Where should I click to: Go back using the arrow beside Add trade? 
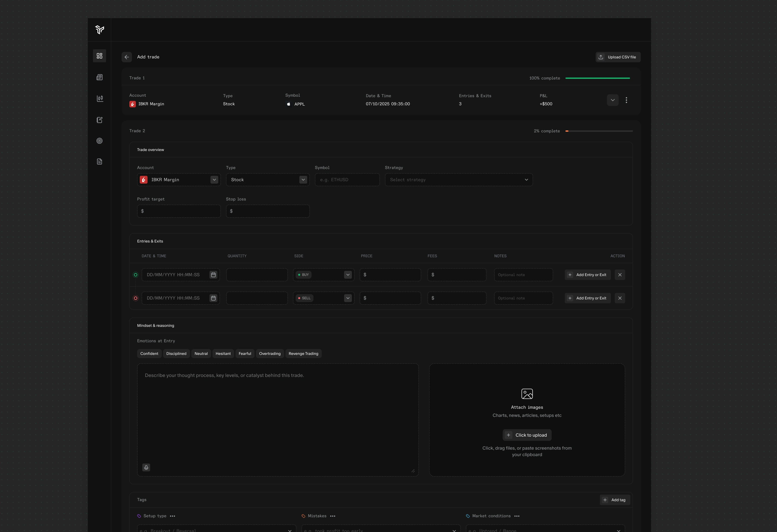tap(127, 57)
